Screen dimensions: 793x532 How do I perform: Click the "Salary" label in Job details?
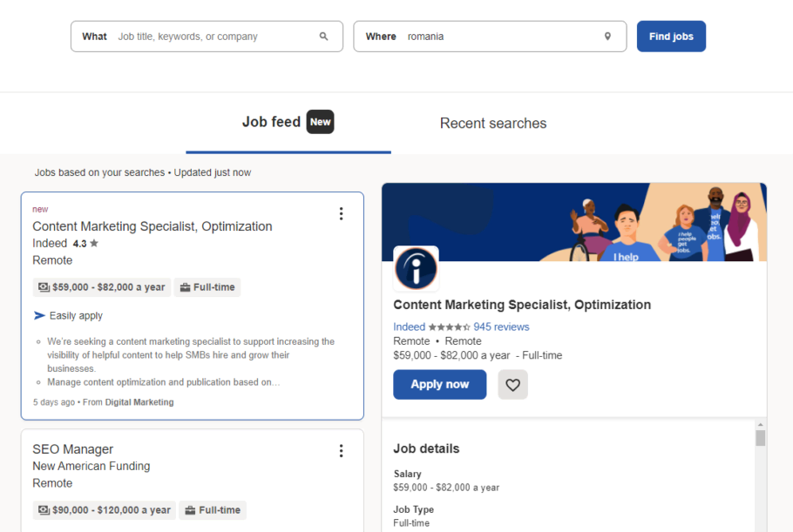[407, 474]
